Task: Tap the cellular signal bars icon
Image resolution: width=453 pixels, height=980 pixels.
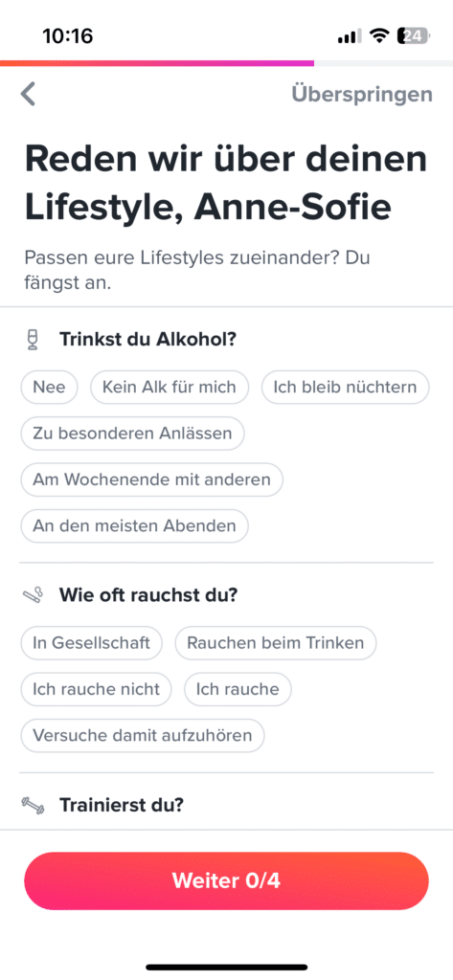Action: tap(350, 37)
